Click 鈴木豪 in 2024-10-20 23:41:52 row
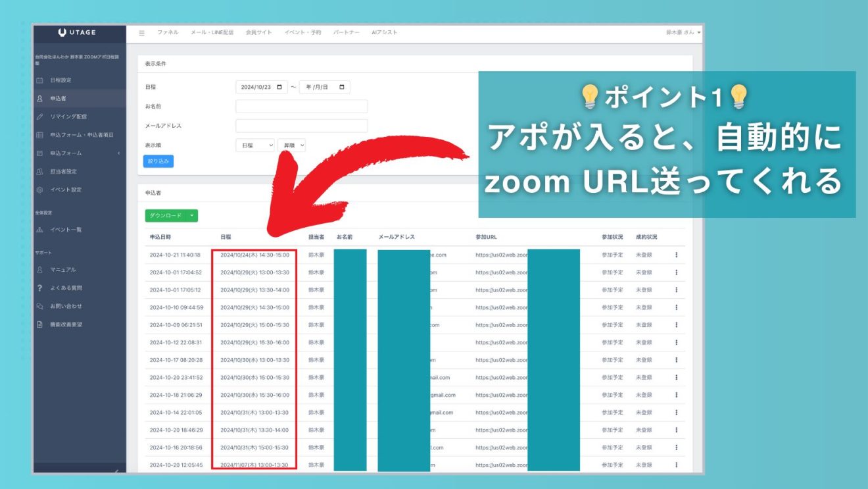868x489 pixels. [x=316, y=378]
